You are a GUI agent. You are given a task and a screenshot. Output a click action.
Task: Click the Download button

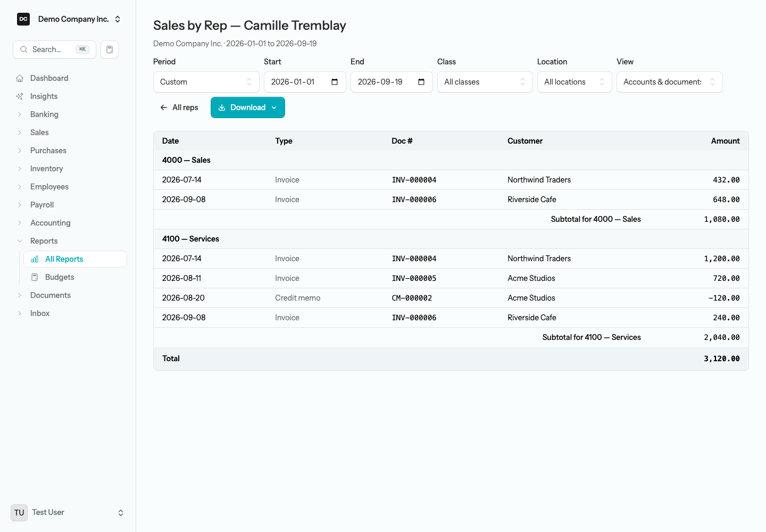[x=248, y=107]
